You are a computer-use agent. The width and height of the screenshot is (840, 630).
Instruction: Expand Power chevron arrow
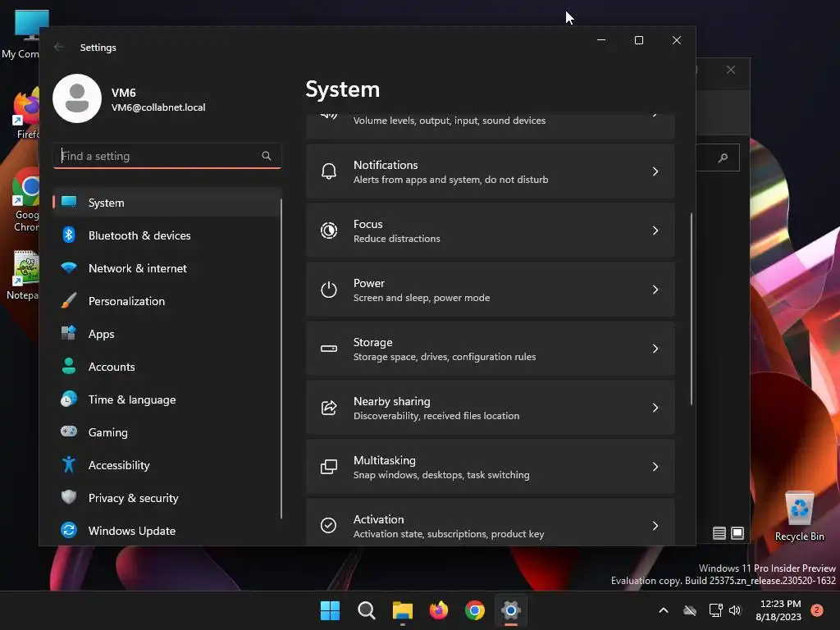(x=655, y=290)
